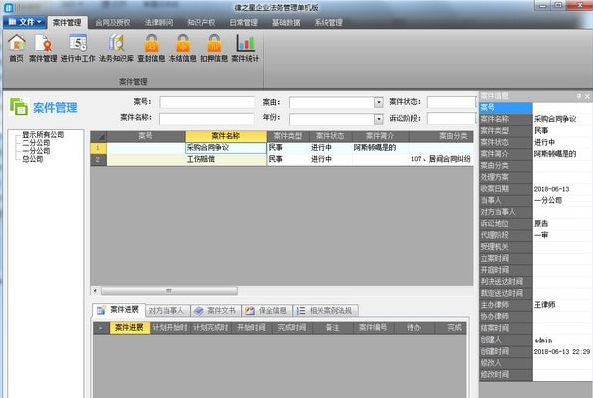The image size is (593, 398).
Task: Open the 首页 home icon
Action: [x=17, y=48]
